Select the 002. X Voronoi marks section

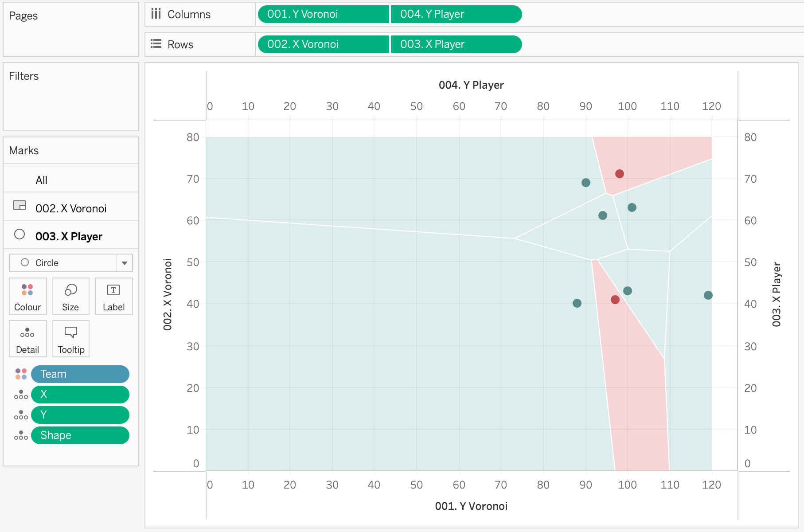[71, 208]
